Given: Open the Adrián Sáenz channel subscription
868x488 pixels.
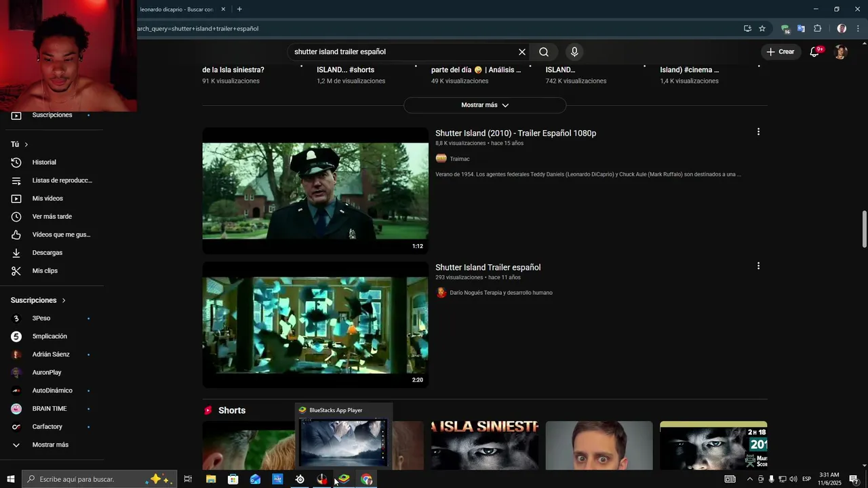Looking at the screenshot, I should coord(52,354).
